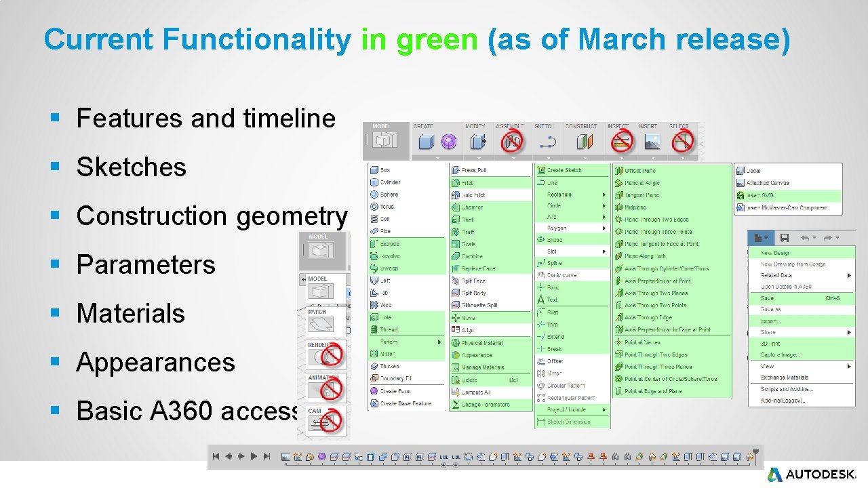Open the Undo history dropdown arrow
The height and width of the screenshot is (488, 868).
(814, 238)
